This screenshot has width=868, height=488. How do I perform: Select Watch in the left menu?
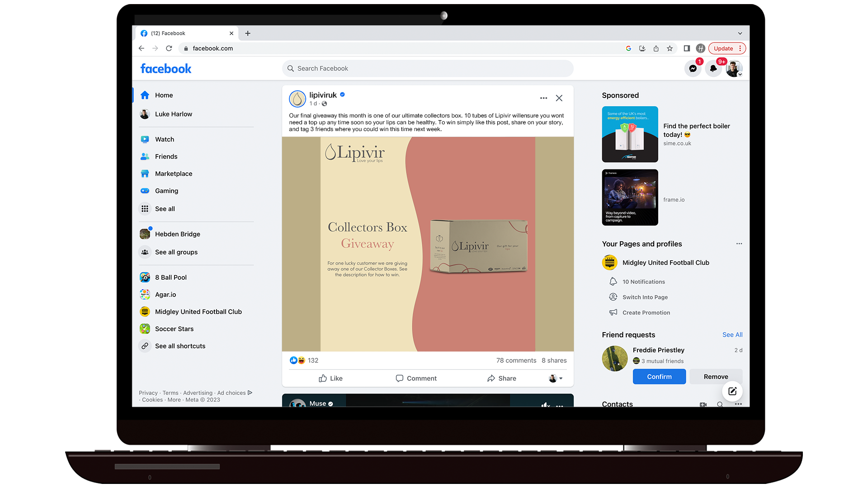point(164,139)
